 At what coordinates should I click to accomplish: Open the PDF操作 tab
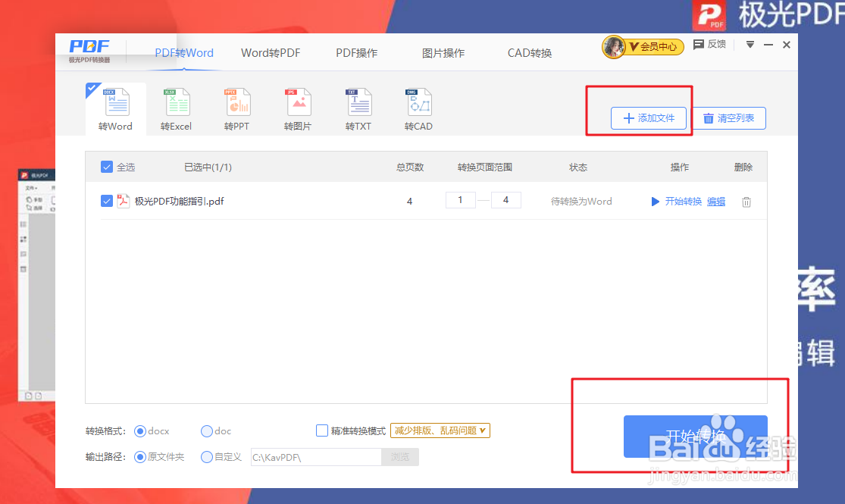[x=357, y=53]
